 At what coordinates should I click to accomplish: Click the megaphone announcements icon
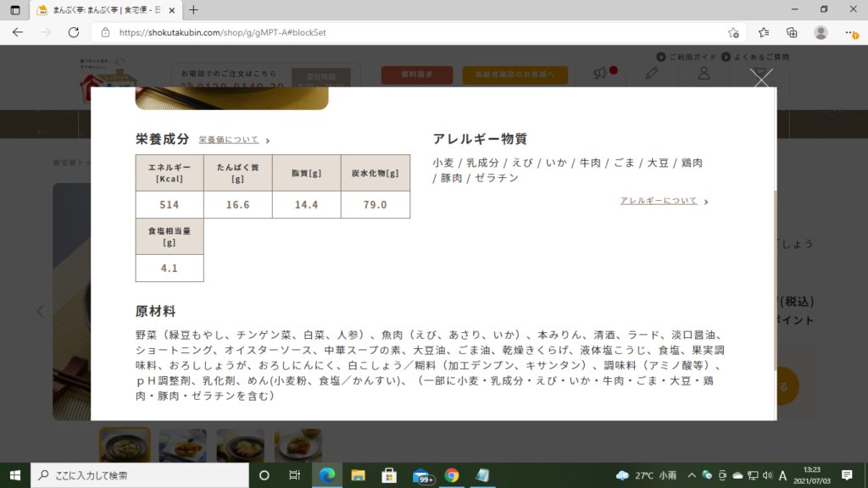tap(601, 73)
